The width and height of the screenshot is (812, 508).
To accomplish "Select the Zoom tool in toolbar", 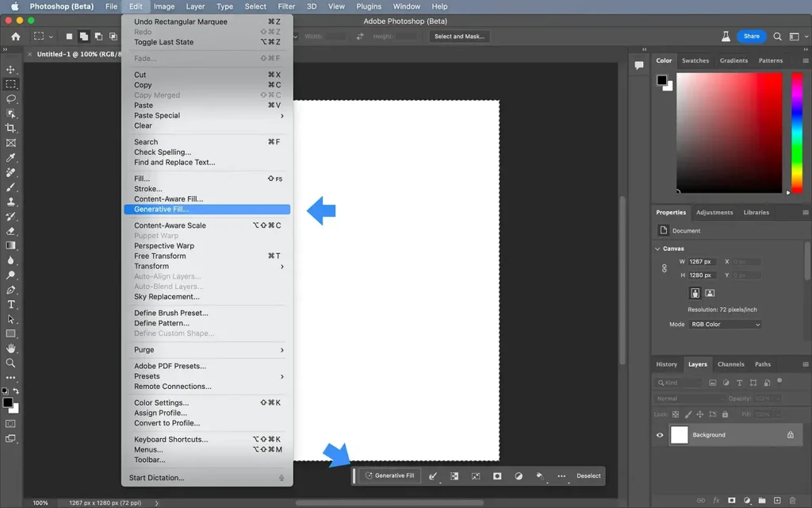I will [11, 363].
